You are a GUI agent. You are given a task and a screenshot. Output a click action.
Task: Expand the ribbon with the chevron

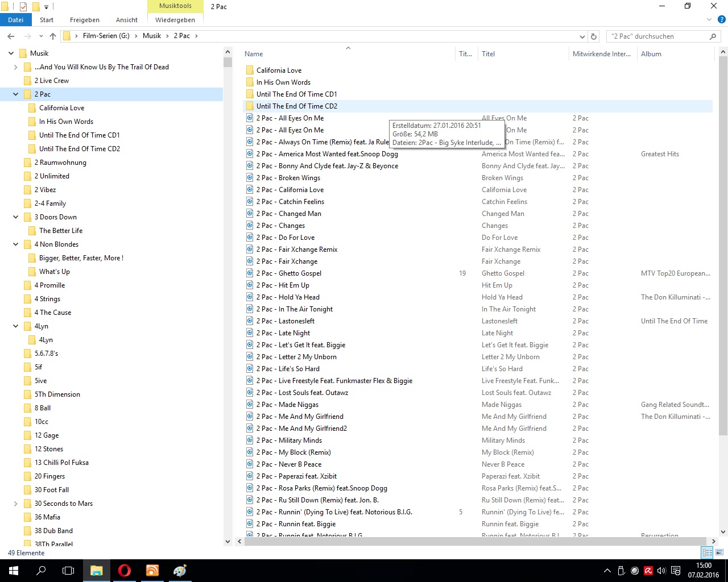(x=709, y=20)
